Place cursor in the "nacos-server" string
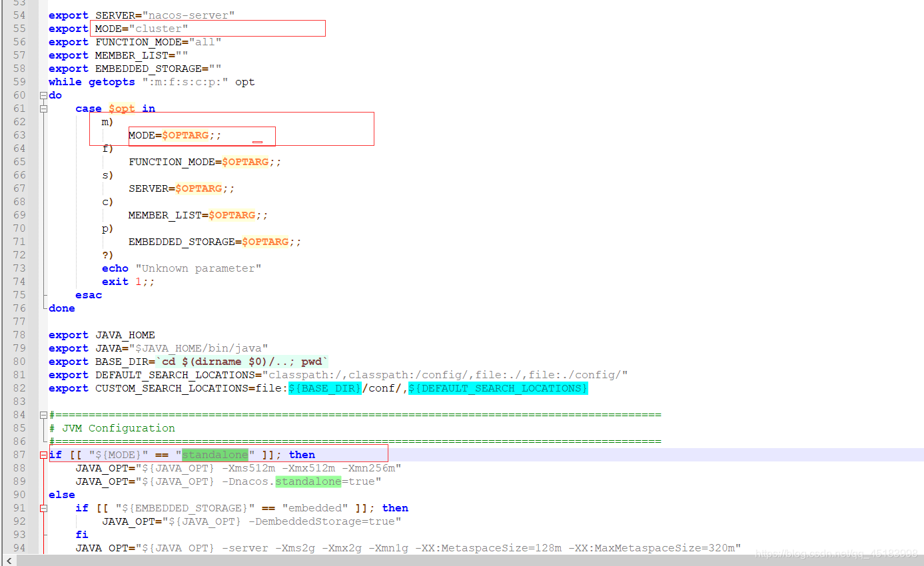The image size is (924, 566). click(189, 15)
